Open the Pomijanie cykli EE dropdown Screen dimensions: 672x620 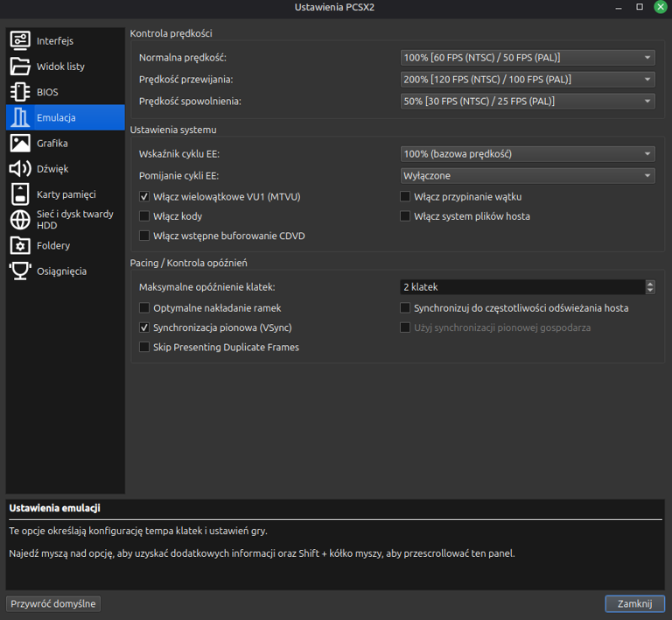[x=528, y=176]
